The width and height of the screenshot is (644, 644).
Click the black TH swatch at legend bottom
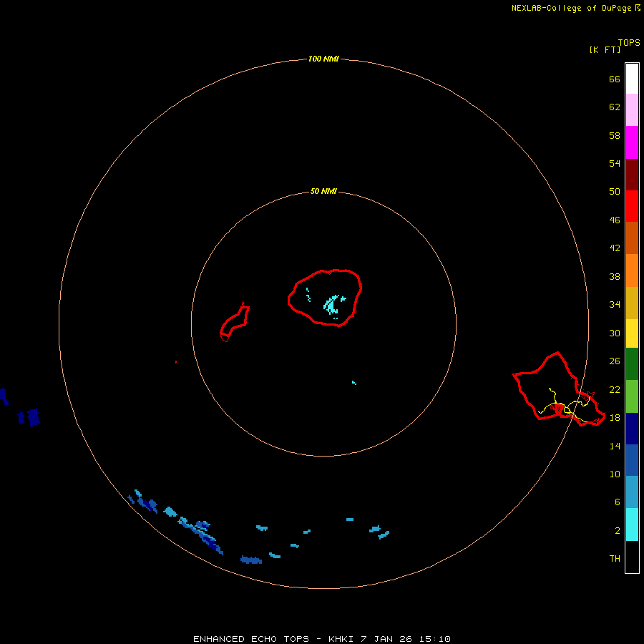coord(632,557)
